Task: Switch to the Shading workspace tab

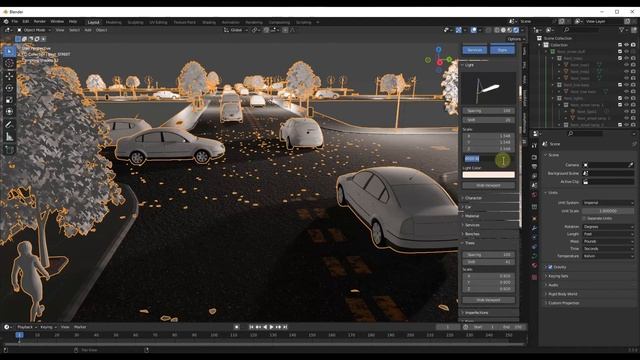Action: coord(209,22)
